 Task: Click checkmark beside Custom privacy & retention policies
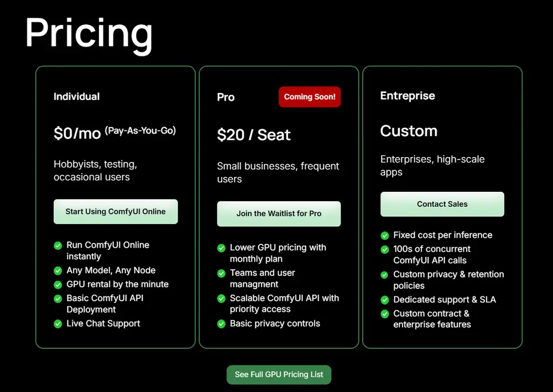click(385, 275)
